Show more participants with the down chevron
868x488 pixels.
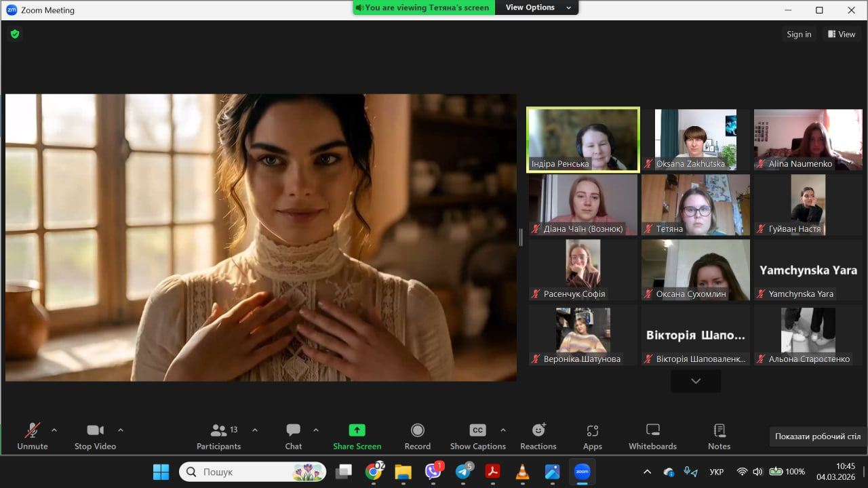tap(696, 381)
